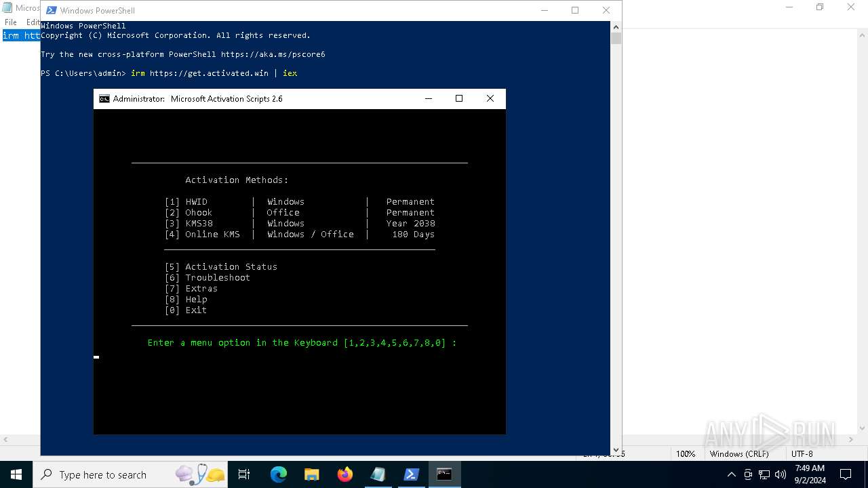Open the network status tray icon
The image size is (868, 488).
tap(764, 474)
